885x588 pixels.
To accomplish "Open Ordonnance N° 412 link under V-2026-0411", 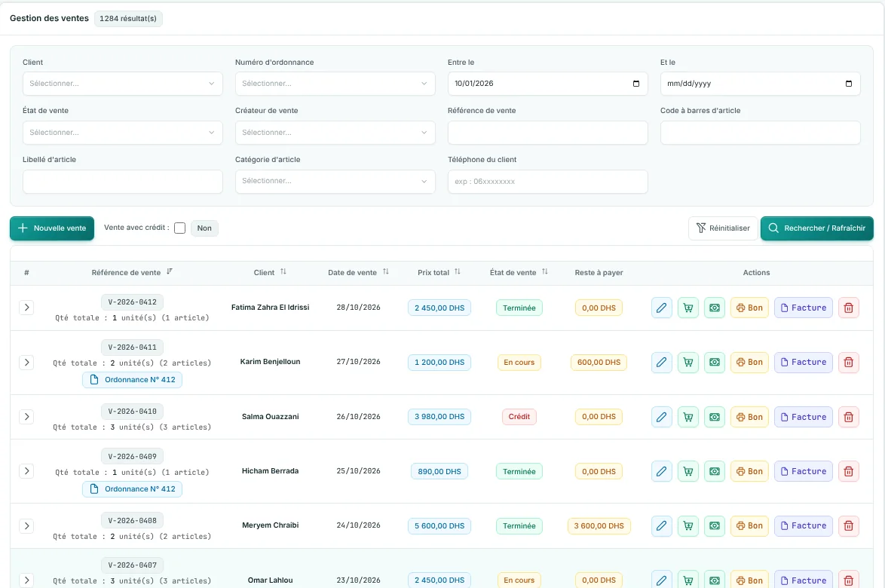I will (x=132, y=380).
